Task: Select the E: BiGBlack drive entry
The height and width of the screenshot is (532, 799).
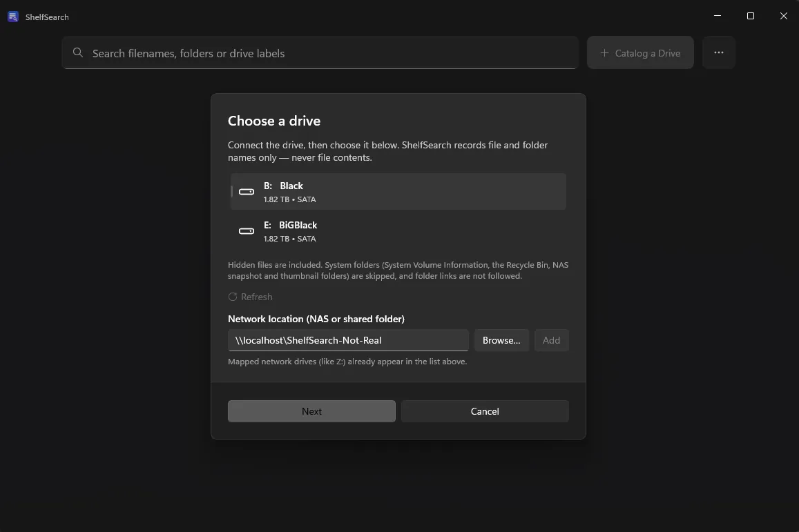Action: (398, 231)
